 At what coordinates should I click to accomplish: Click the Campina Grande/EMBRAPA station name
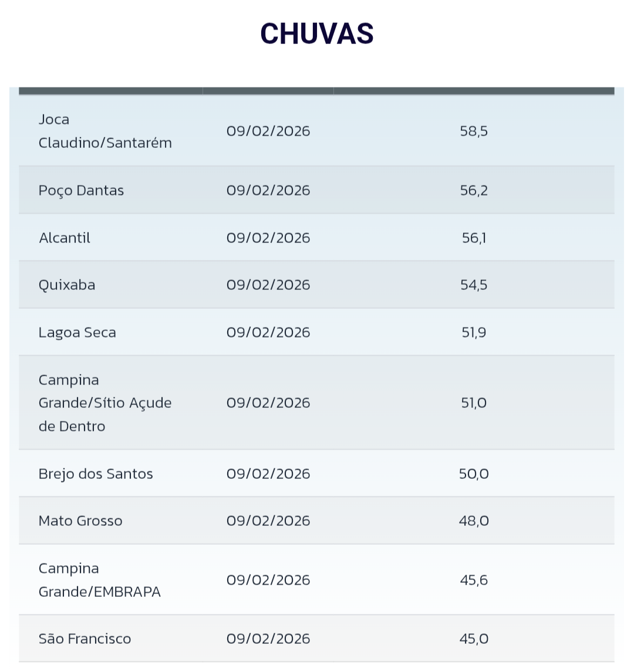[100, 580]
